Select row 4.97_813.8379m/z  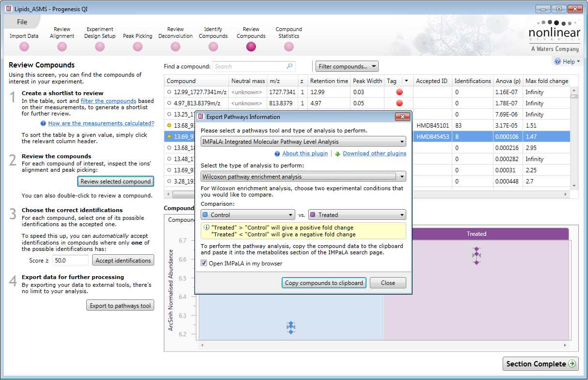coord(367,103)
